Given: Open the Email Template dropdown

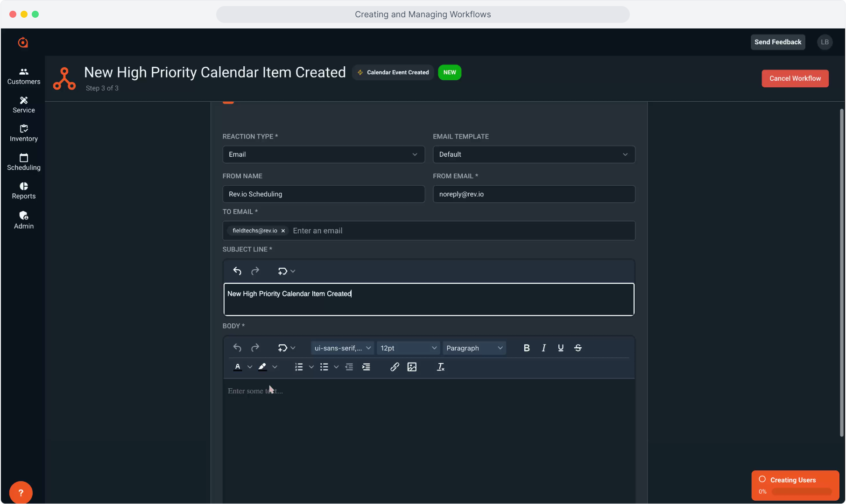Looking at the screenshot, I should pyautogui.click(x=534, y=154).
